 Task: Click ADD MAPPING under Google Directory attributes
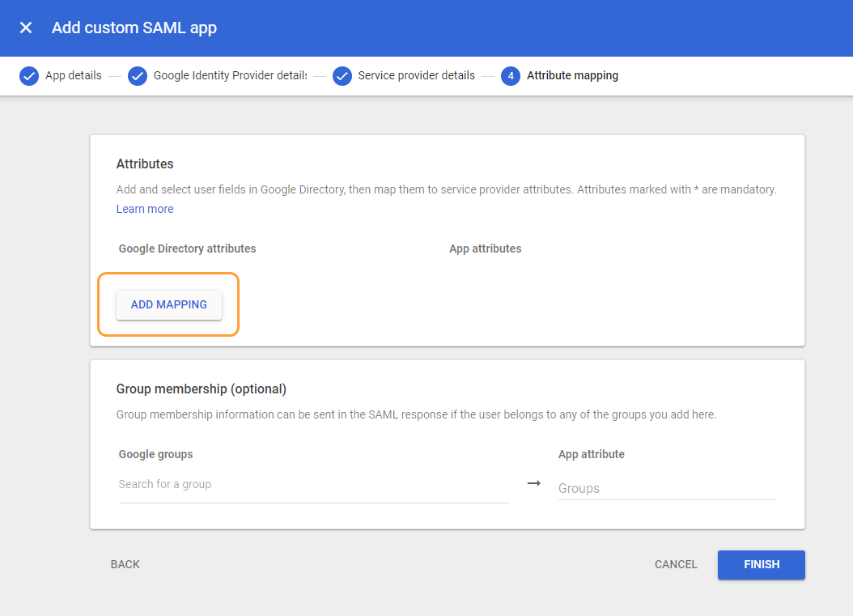168,304
